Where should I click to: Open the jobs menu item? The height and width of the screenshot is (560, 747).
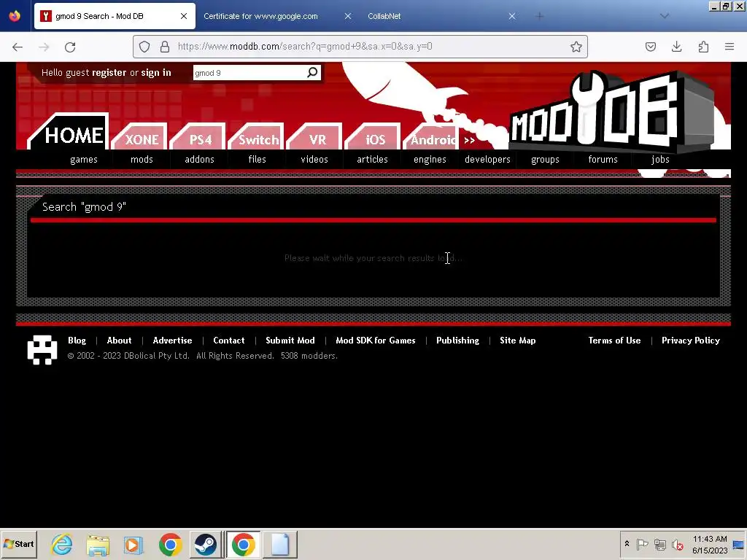[660, 160]
